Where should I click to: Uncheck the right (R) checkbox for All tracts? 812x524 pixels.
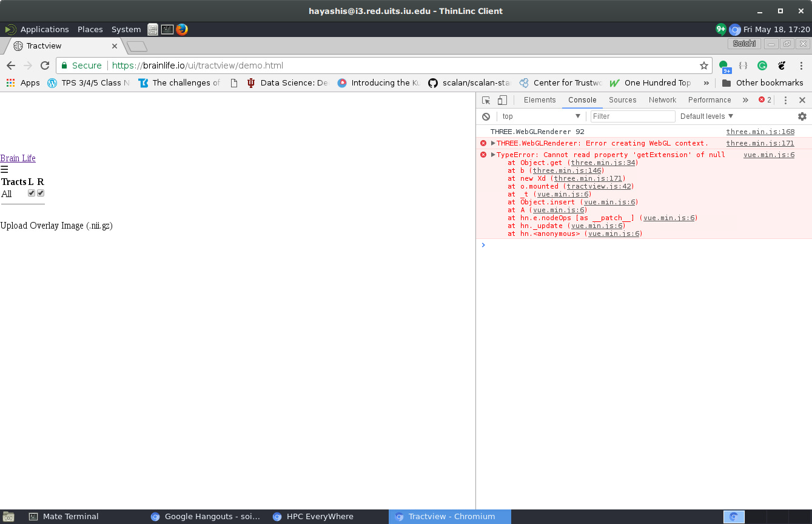click(x=41, y=193)
